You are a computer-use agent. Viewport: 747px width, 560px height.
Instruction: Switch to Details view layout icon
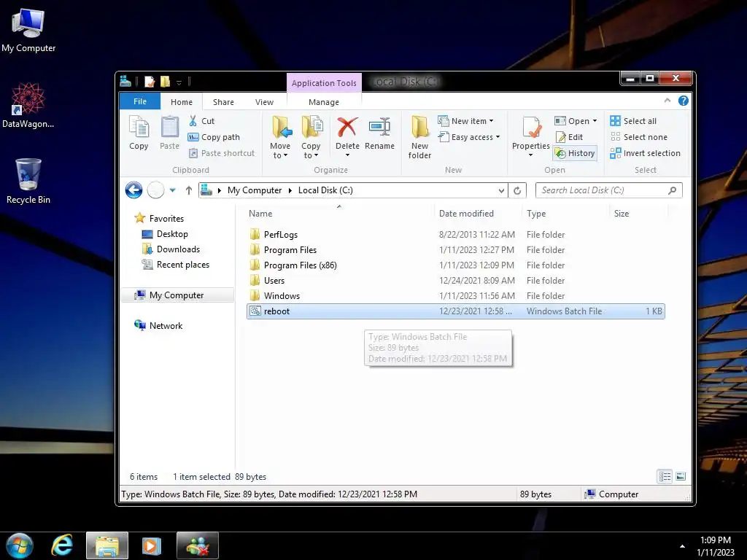tap(665, 476)
